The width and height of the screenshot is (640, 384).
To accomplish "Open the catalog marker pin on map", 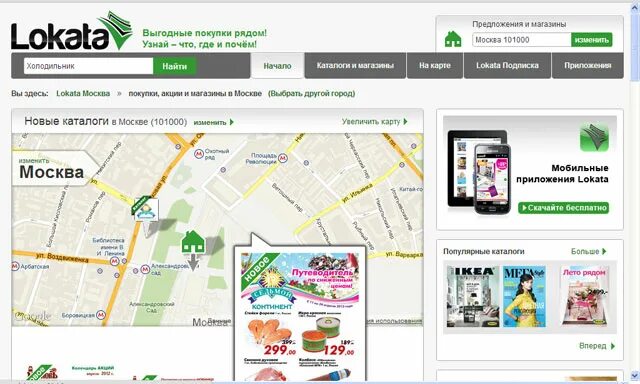I will [x=146, y=210].
